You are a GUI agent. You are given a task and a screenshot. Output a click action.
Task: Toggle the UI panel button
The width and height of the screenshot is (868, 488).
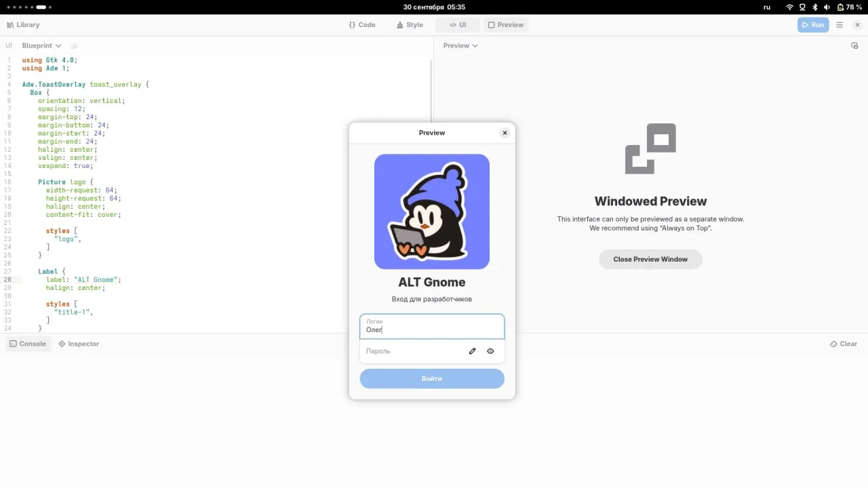coord(458,24)
